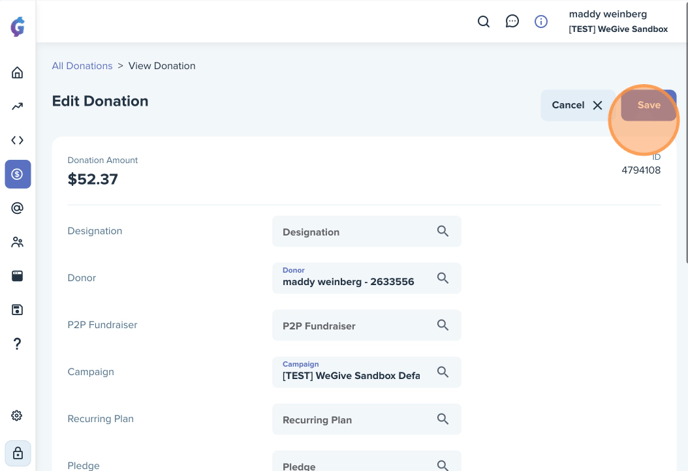Click the Save button
This screenshot has width=688, height=471.
(x=649, y=105)
